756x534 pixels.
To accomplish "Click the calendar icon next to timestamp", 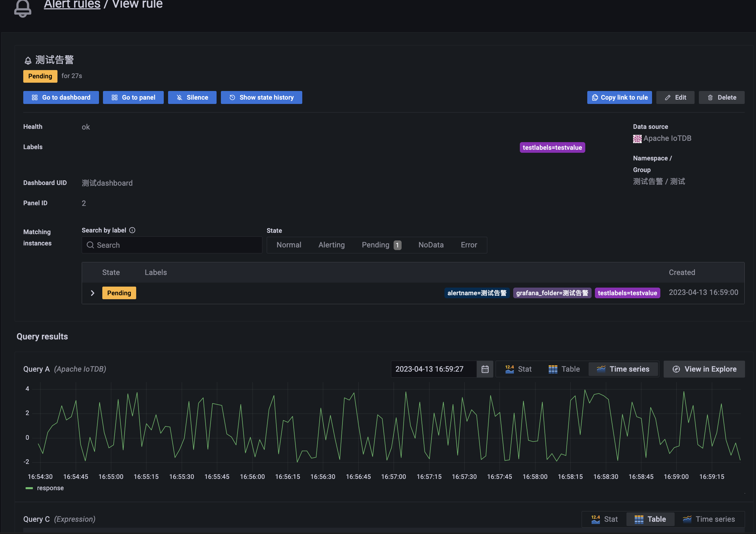I will click(485, 369).
